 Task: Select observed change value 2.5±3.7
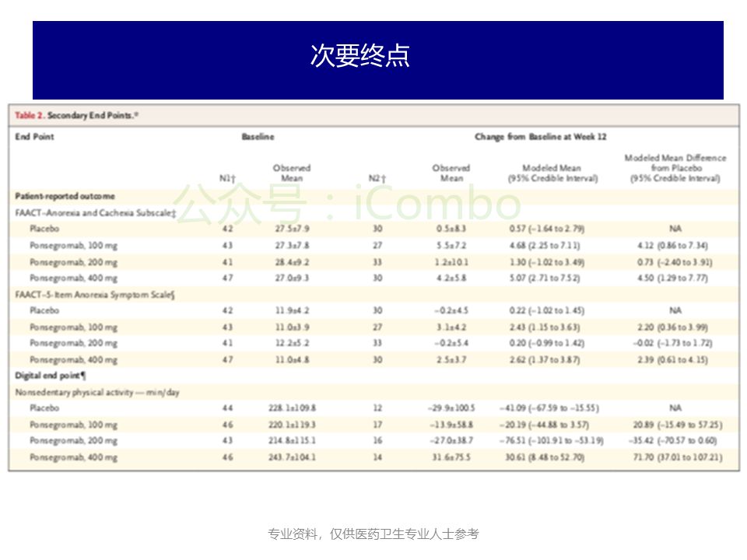[451, 359]
